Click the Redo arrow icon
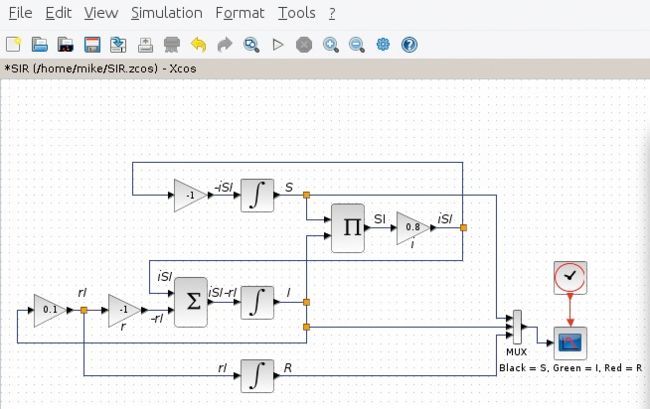Screen dimensions: 650x409 tap(224, 44)
